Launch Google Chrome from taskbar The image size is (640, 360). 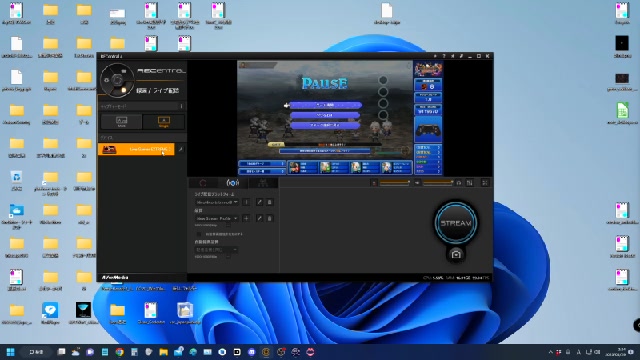119,352
